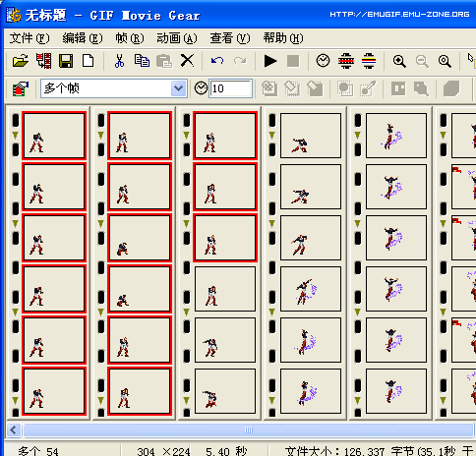Select top frame in third column

click(225, 136)
